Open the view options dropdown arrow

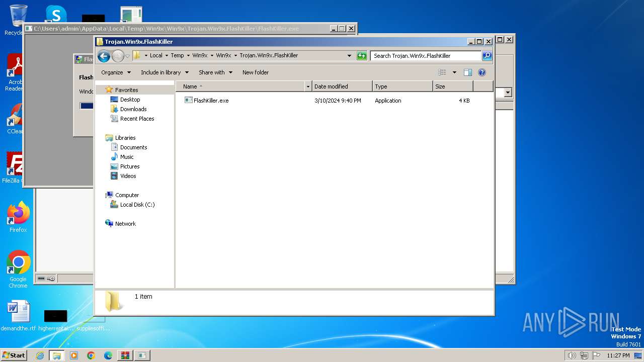click(454, 72)
